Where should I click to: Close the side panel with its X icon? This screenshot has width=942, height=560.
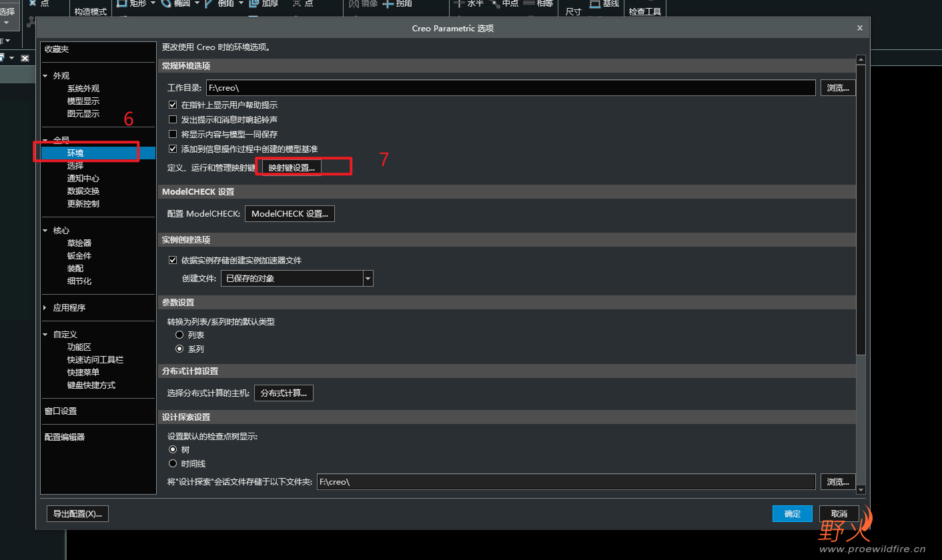pyautogui.click(x=25, y=58)
